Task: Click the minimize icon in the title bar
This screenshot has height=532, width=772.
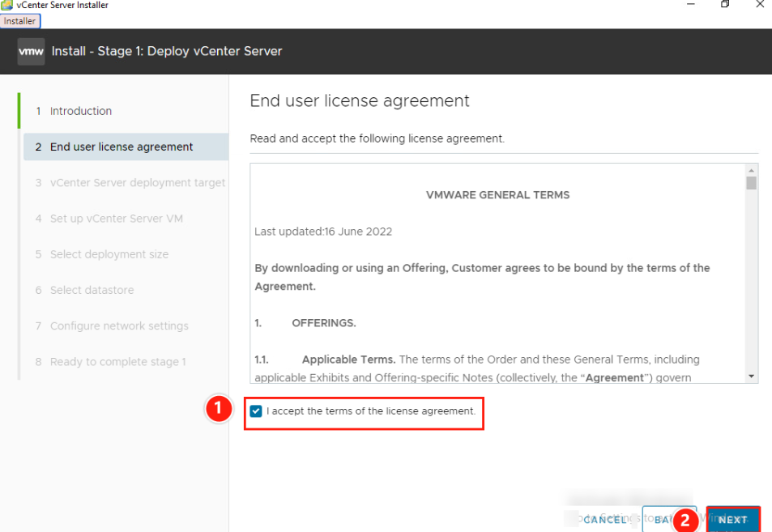Action: 691,5
